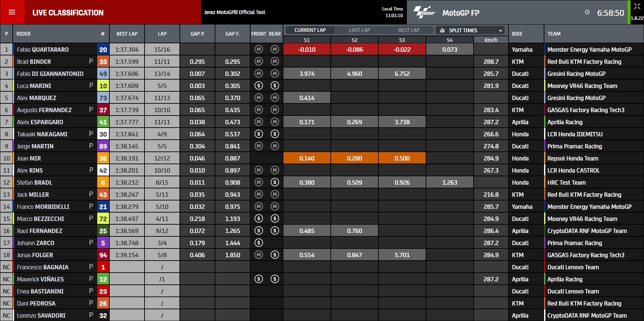Click rider name Francesco BAGNAIA
Screen dimensions: 644x321
43,267
